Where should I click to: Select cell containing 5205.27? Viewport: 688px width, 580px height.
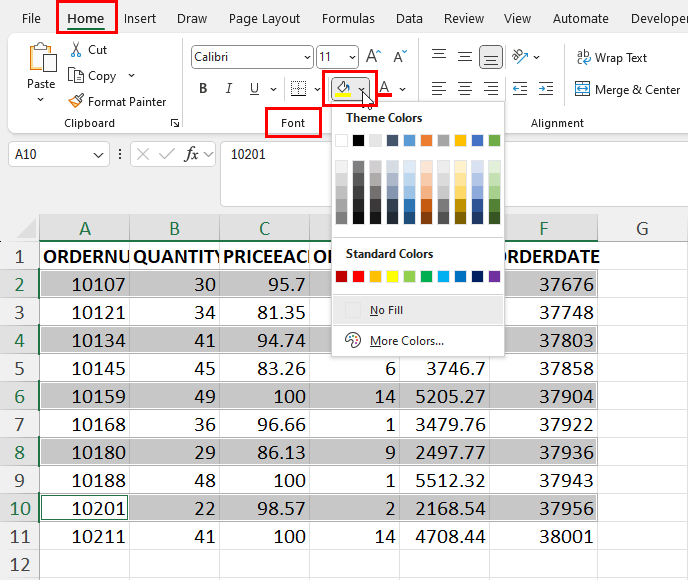pos(444,397)
